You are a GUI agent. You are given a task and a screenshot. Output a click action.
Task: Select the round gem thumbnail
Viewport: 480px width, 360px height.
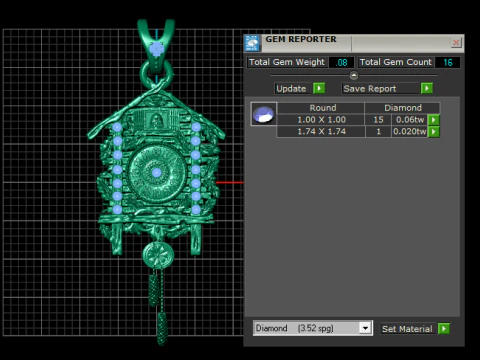[264, 114]
